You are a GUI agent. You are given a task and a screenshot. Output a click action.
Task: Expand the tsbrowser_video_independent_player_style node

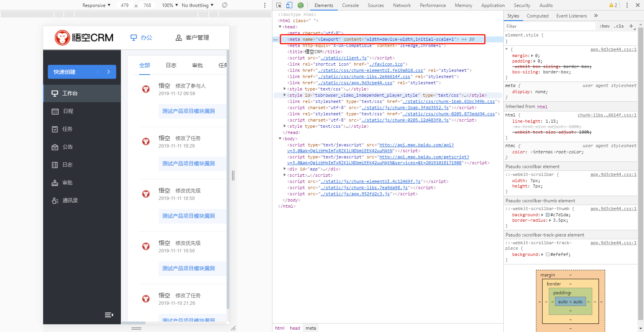click(x=285, y=95)
